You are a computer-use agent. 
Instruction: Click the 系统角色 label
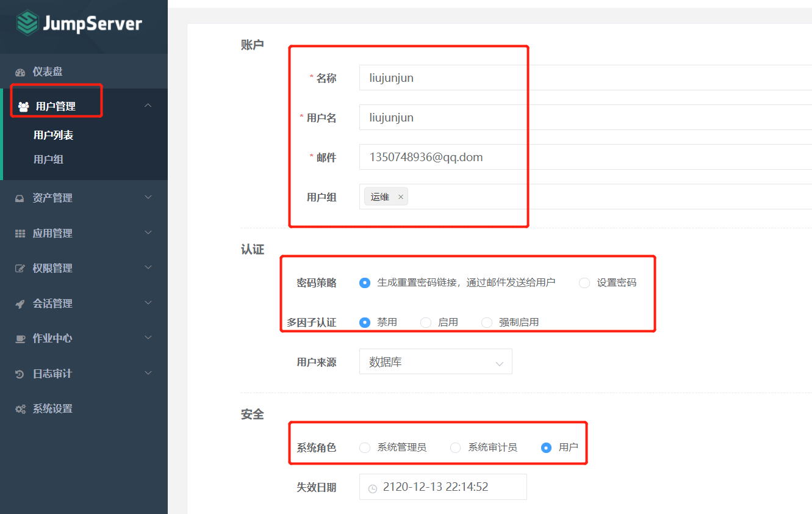click(317, 448)
